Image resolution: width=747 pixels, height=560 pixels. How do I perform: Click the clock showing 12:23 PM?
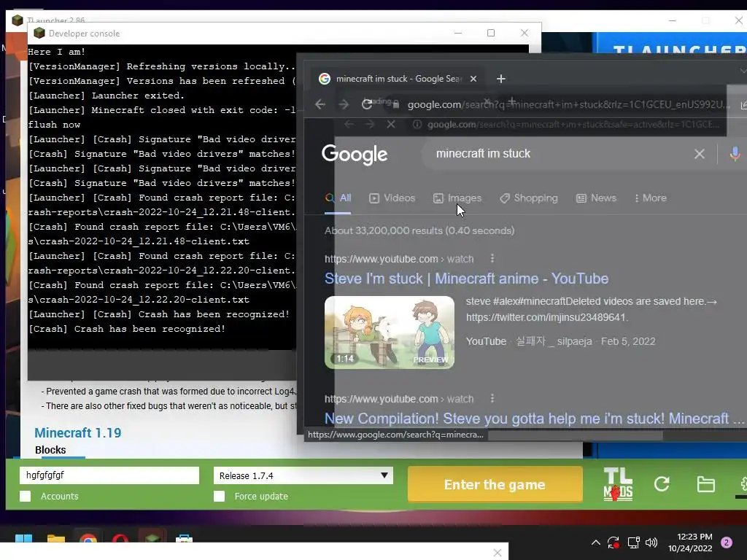tap(694, 537)
